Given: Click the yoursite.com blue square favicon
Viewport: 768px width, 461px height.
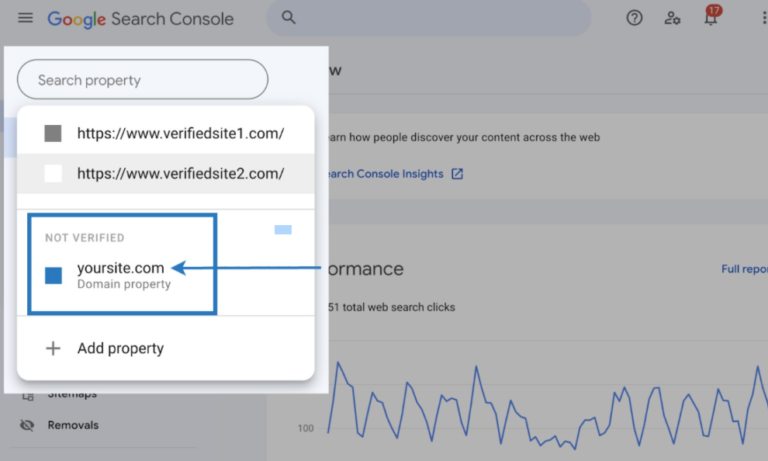Looking at the screenshot, I should (53, 275).
